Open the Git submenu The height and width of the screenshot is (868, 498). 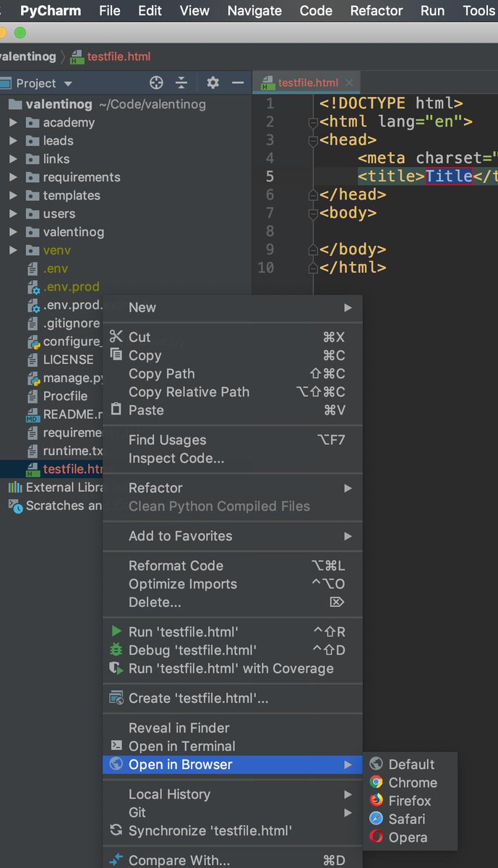pyautogui.click(x=233, y=812)
